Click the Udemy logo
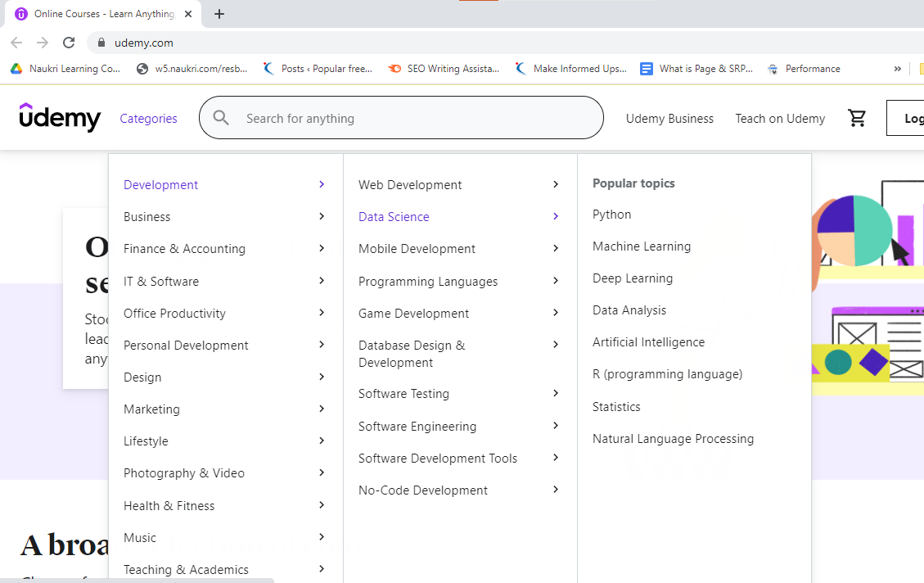The height and width of the screenshot is (583, 924). pos(60,117)
